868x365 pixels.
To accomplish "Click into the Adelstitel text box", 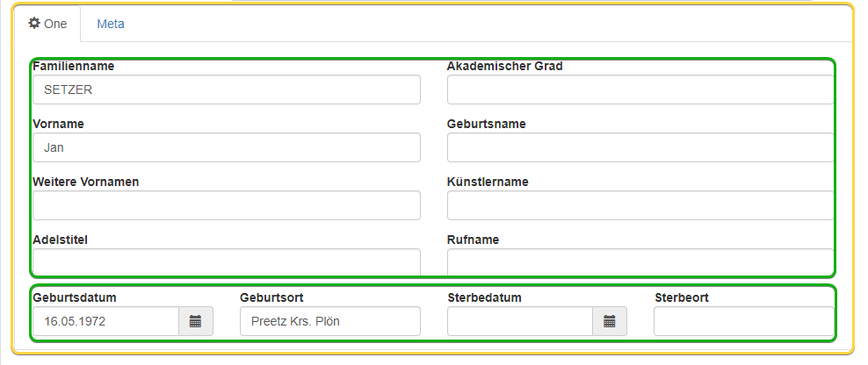I will [x=227, y=262].
